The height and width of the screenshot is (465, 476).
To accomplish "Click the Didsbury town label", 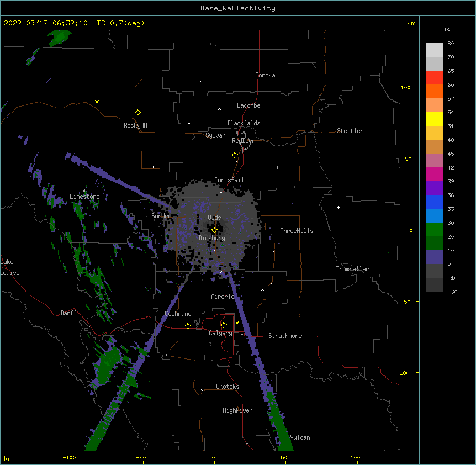I will (x=212, y=238).
